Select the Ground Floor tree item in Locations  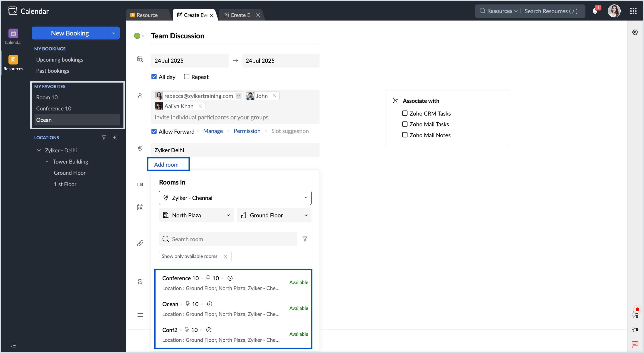point(70,173)
